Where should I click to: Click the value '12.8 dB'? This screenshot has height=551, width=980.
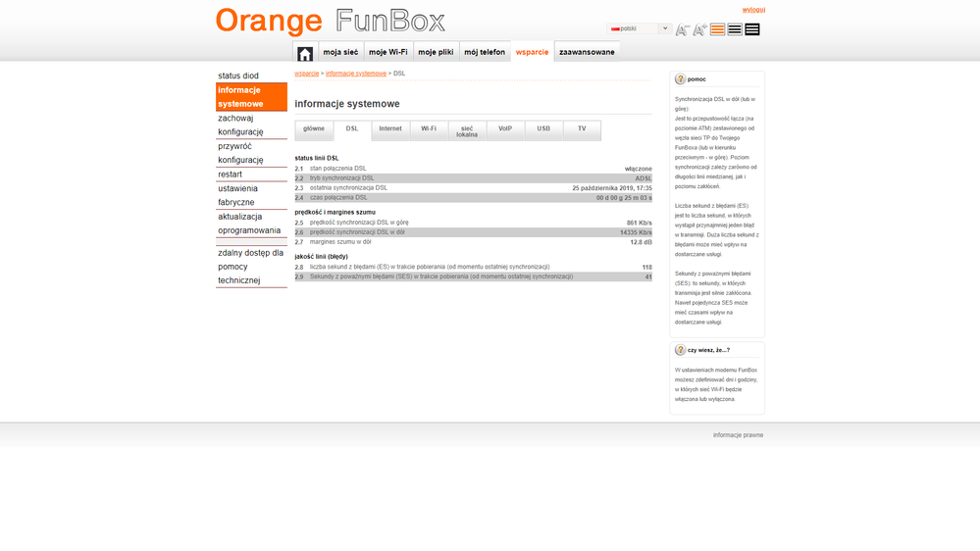(641, 242)
